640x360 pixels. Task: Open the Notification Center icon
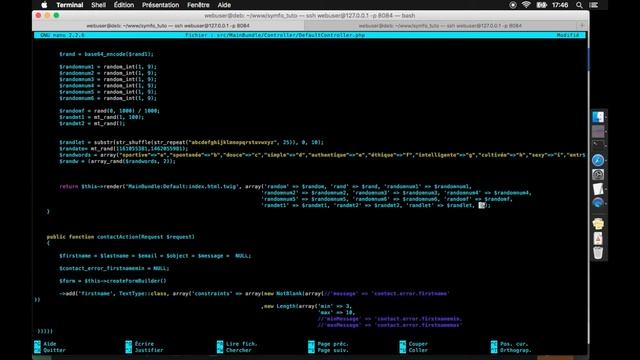[x=594, y=5]
